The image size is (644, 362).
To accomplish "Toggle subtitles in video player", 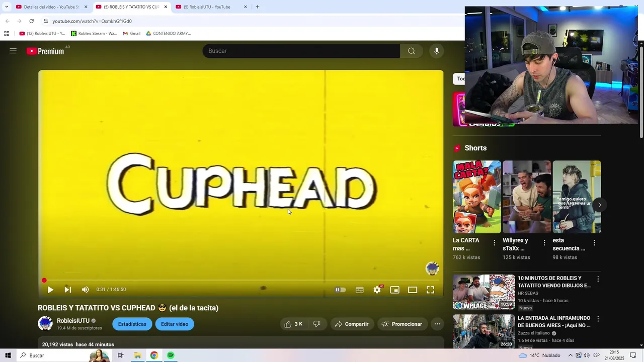I will (x=360, y=290).
